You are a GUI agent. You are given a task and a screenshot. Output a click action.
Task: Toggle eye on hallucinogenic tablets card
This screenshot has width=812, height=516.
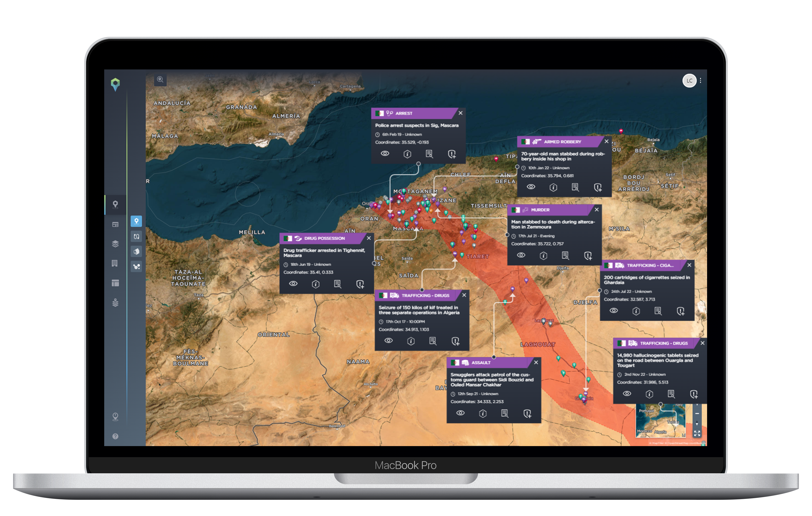coord(627,394)
